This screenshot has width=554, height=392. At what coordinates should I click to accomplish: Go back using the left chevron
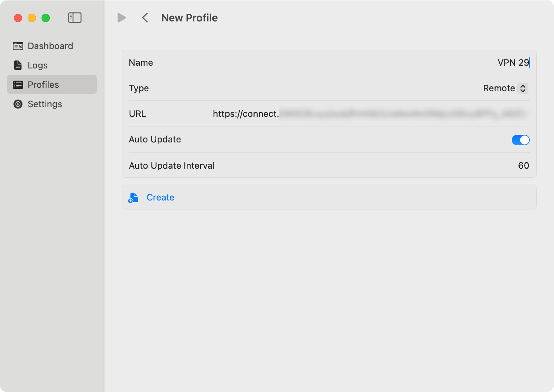pos(145,18)
